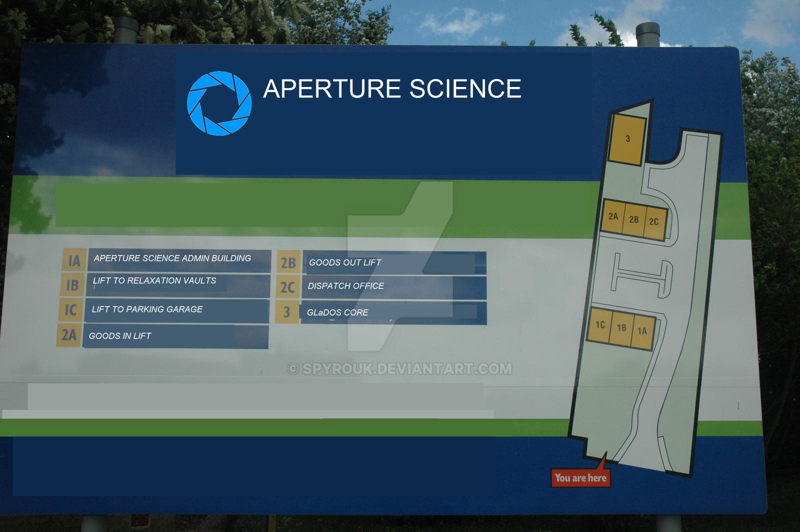Click the Aperture Science shutter logo

pyautogui.click(x=219, y=103)
